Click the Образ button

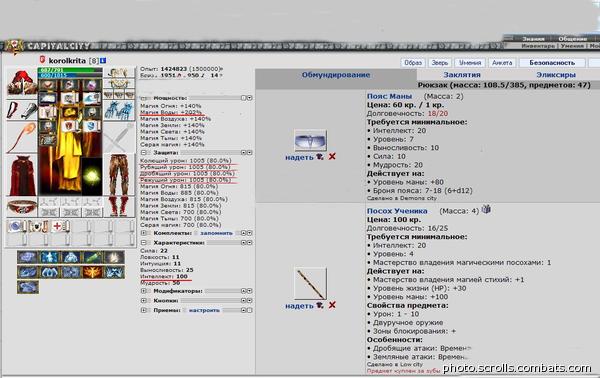tap(412, 63)
